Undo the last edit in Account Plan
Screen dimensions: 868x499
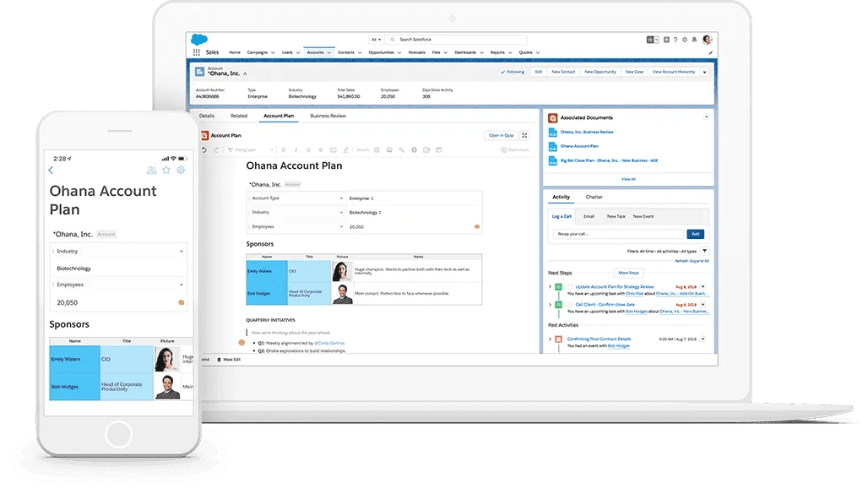point(204,150)
